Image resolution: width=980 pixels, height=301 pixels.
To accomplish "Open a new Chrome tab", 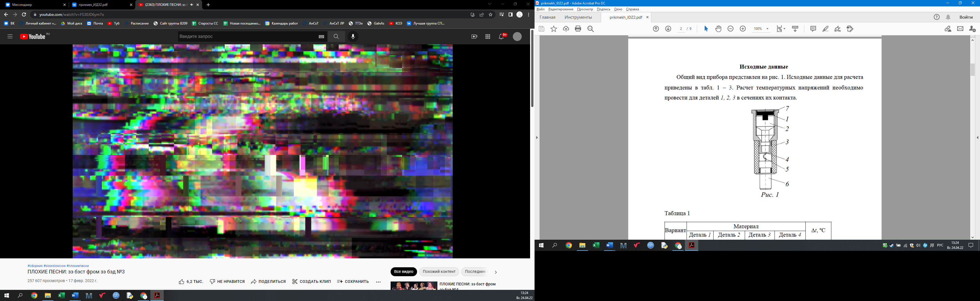I will coord(208,5).
